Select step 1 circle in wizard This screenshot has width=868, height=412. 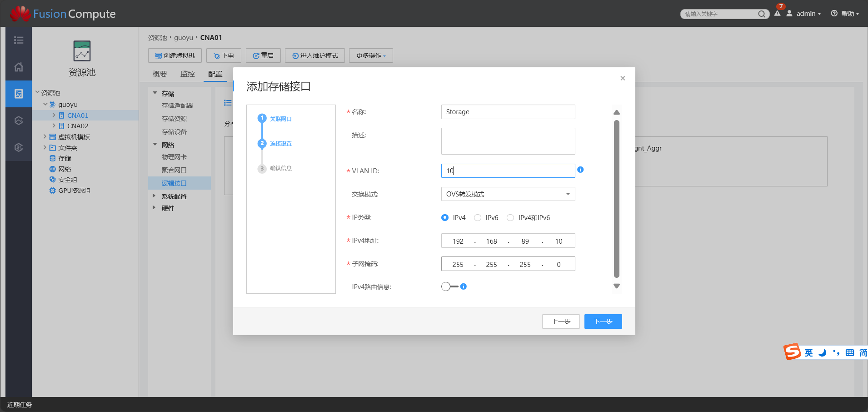click(262, 118)
